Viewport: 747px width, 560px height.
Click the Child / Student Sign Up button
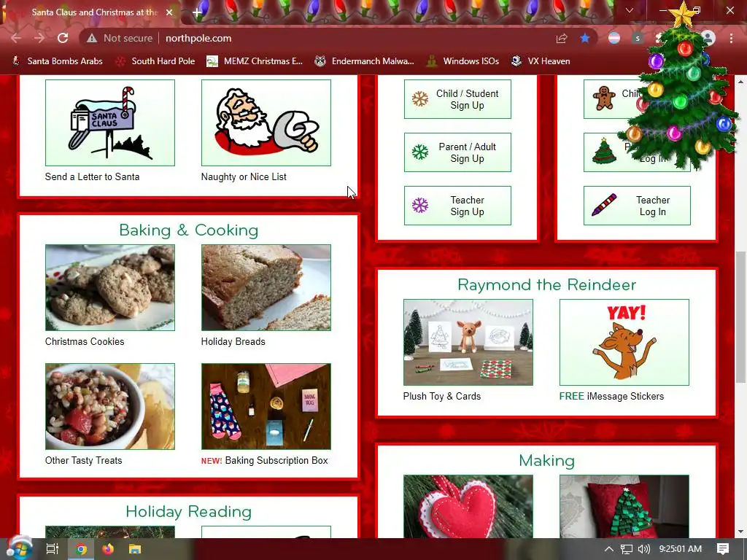click(x=457, y=99)
